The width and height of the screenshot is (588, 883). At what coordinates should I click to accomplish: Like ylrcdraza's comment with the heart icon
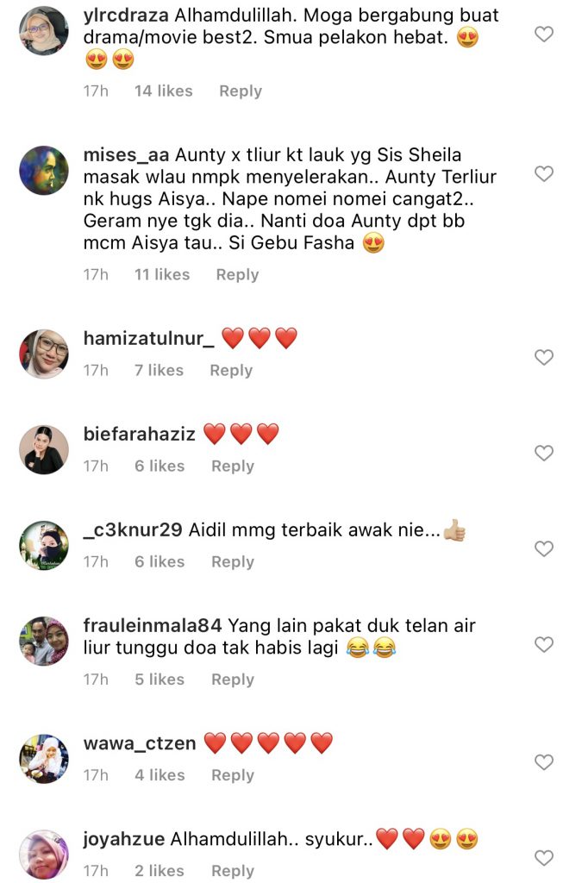pos(543,34)
